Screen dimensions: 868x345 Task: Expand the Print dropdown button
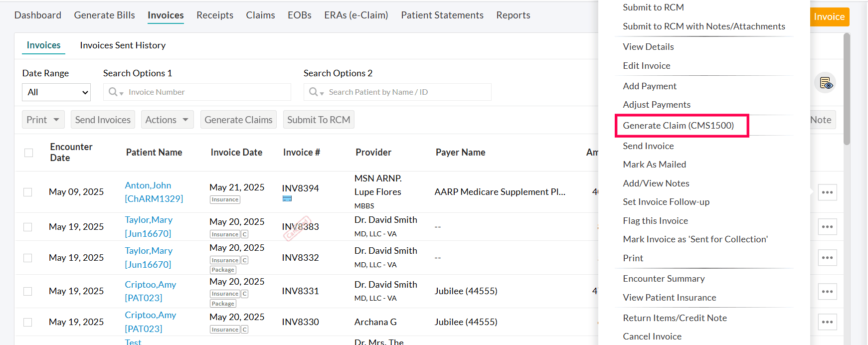(43, 120)
